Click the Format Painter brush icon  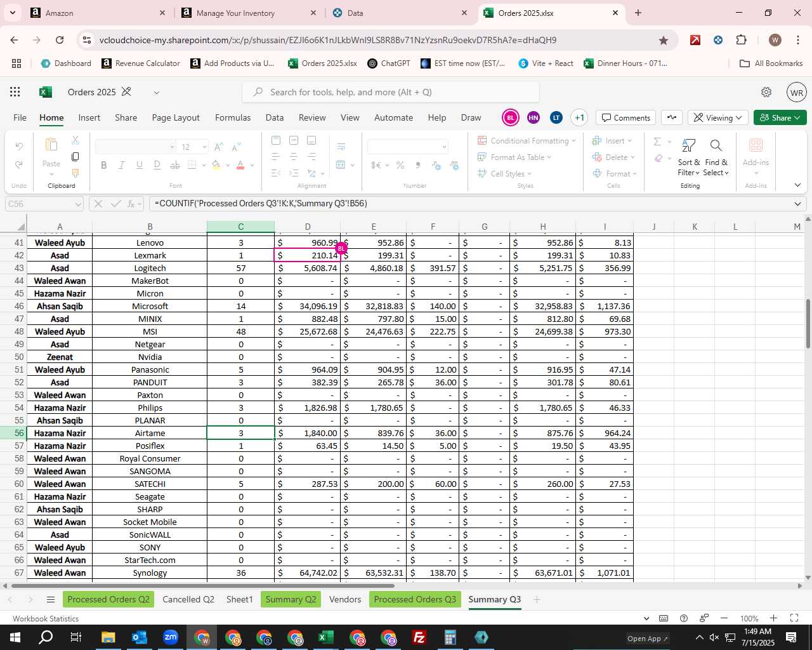coord(75,173)
